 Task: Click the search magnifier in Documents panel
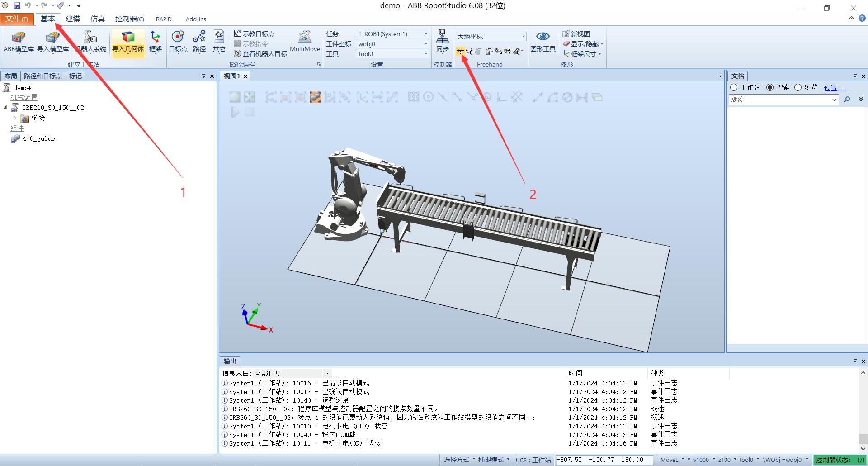(847, 100)
